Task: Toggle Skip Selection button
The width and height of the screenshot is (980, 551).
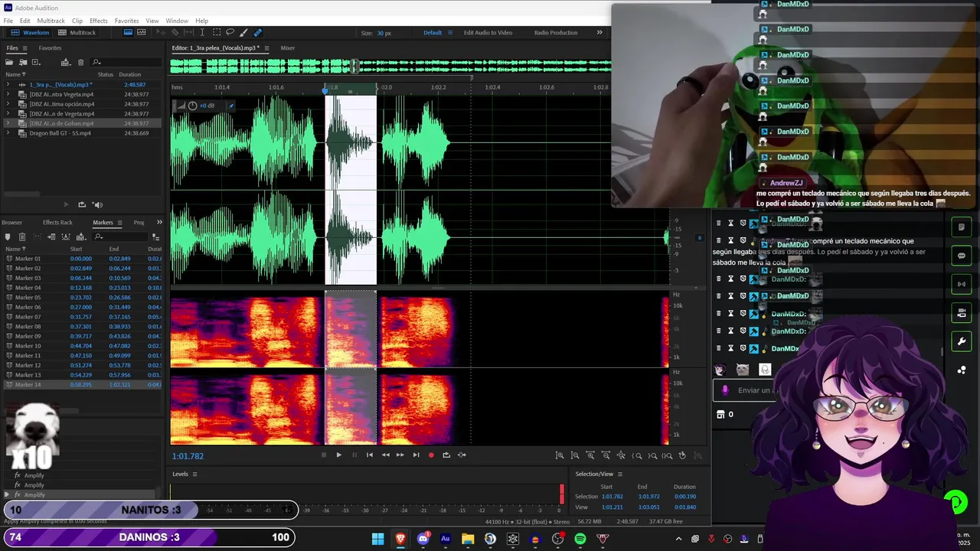Action: tap(462, 455)
